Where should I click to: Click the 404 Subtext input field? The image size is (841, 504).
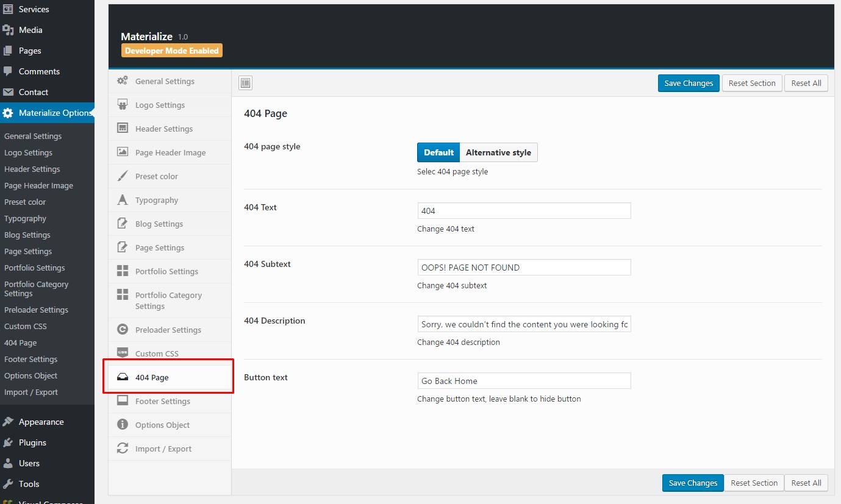524,268
